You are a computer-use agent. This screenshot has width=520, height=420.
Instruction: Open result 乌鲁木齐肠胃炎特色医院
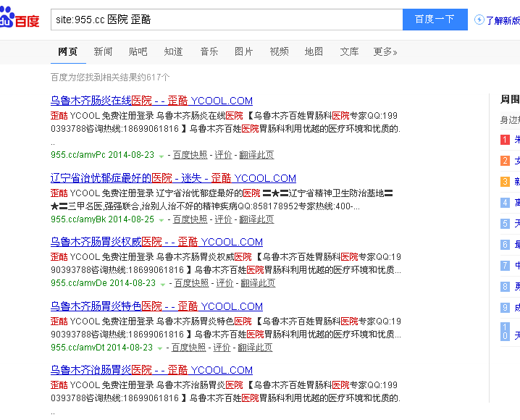(156, 306)
